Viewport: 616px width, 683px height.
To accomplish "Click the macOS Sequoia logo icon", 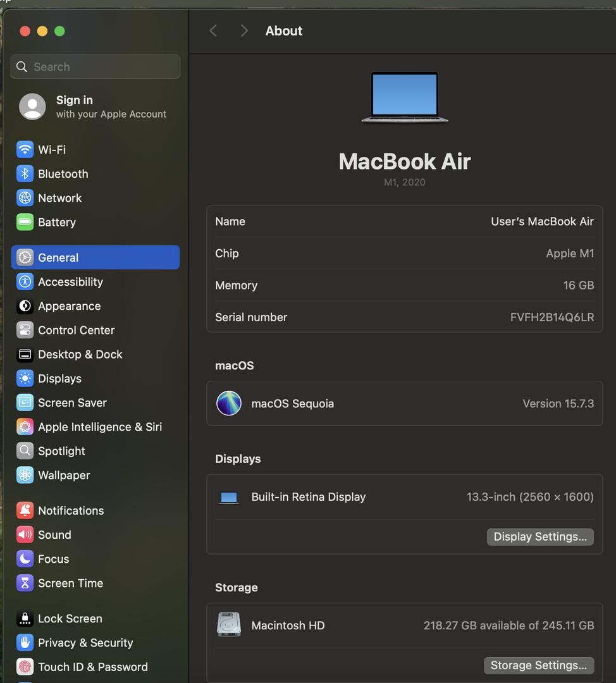I will click(x=228, y=403).
